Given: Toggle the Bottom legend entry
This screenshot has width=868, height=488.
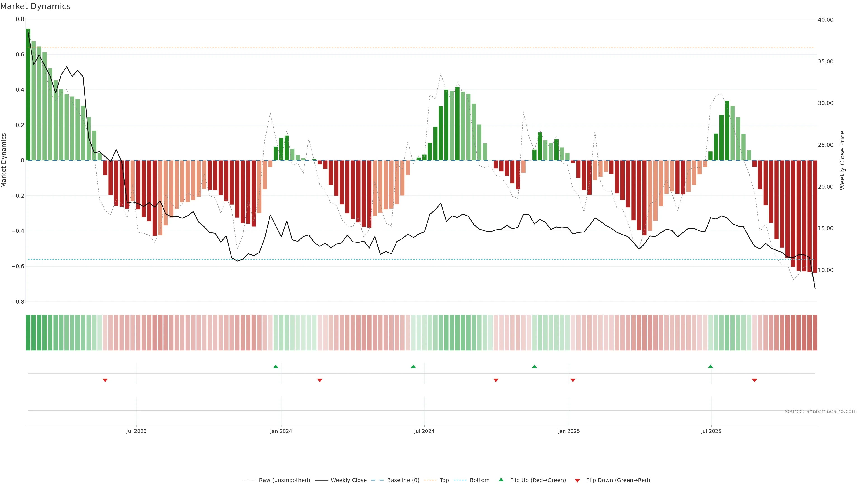Looking at the screenshot, I should [x=479, y=480].
